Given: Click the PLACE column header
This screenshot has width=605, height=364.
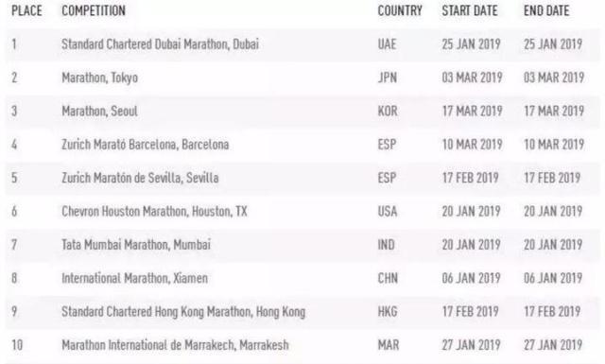Looking at the screenshot, I should click(x=26, y=10).
